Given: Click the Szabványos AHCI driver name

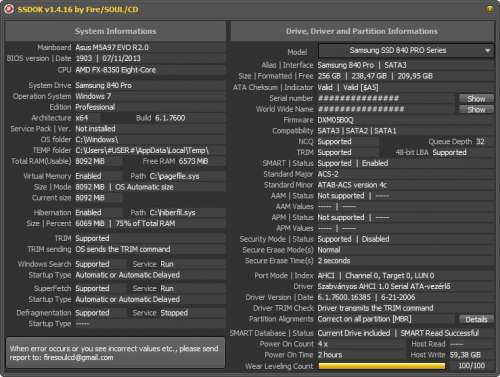Looking at the screenshot, I should 384,286.
